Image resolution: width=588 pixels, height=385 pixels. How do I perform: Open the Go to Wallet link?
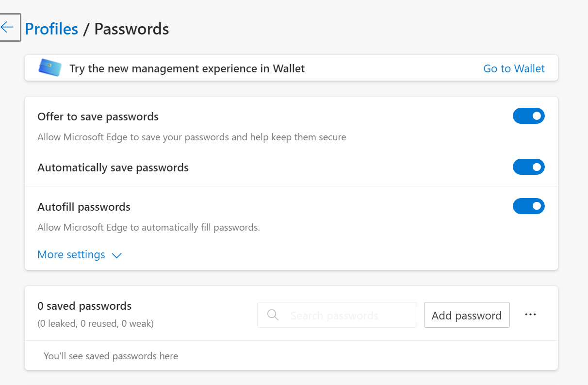[514, 68]
